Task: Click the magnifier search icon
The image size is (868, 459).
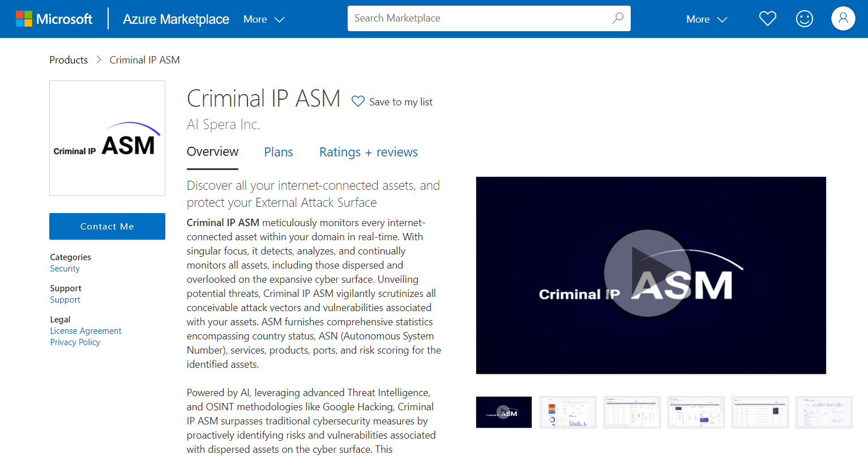Action: (618, 18)
